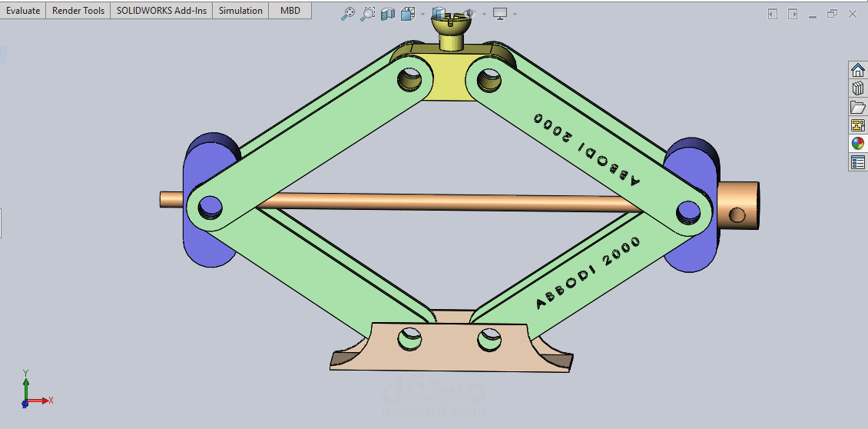
Task: Switch to the Render Tools tab
Action: (x=78, y=11)
